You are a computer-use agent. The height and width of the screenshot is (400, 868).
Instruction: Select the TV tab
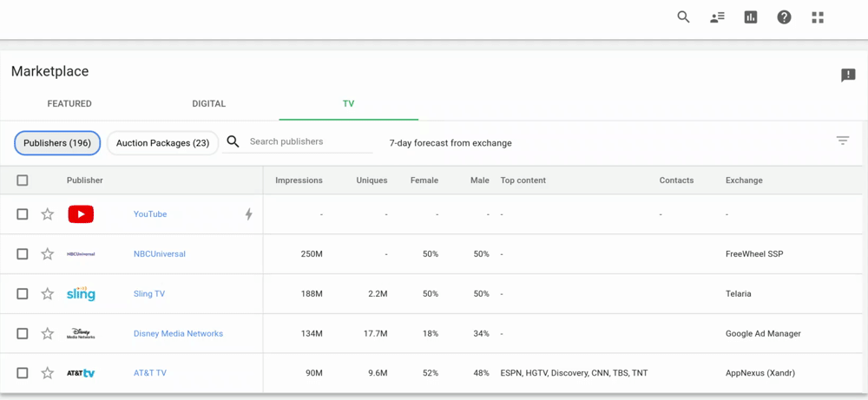pyautogui.click(x=348, y=103)
